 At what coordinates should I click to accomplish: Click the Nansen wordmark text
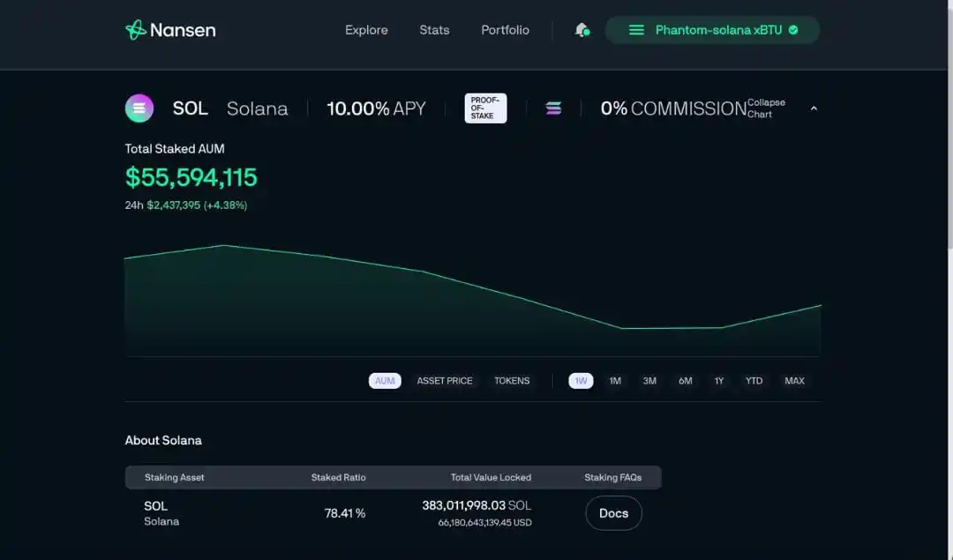(x=183, y=30)
